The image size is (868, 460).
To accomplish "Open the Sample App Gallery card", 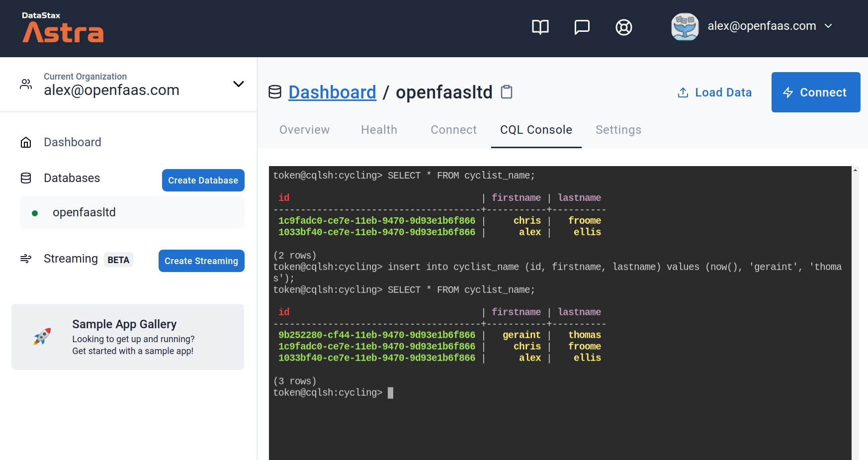I will [x=128, y=337].
